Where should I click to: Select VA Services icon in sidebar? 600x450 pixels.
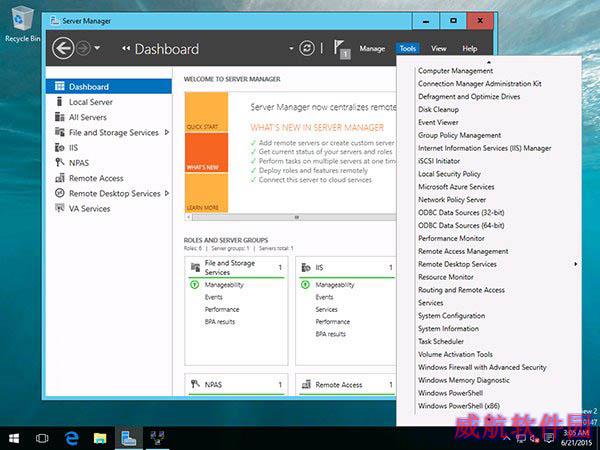(59, 208)
